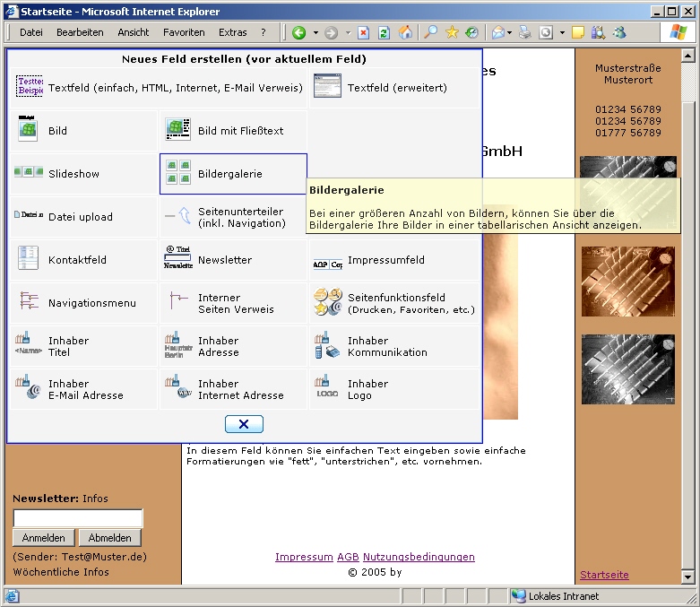The image size is (700, 607).
Task: Click the Seitenfunktionsfeld icon
Action: coord(327,302)
